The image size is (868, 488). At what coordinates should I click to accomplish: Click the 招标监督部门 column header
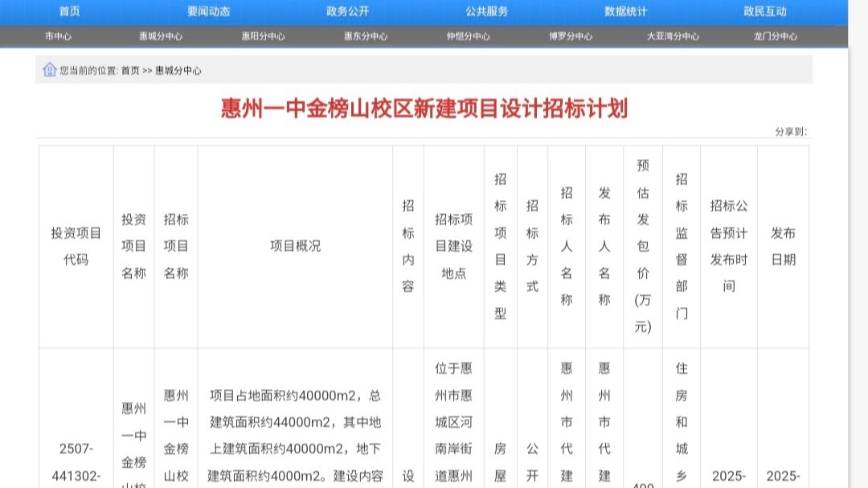click(x=682, y=247)
